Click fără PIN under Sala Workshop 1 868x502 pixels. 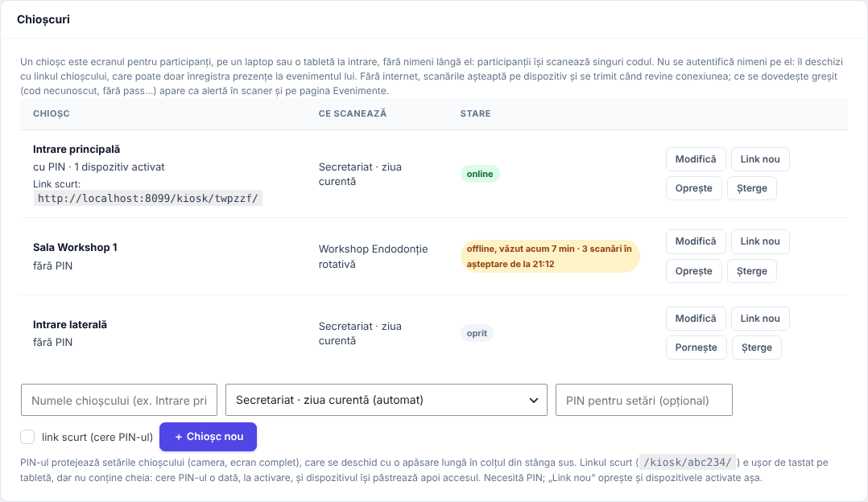(x=52, y=266)
